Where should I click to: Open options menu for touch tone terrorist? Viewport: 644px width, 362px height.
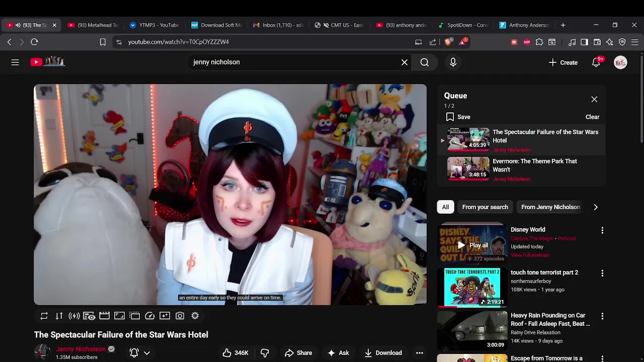602,273
